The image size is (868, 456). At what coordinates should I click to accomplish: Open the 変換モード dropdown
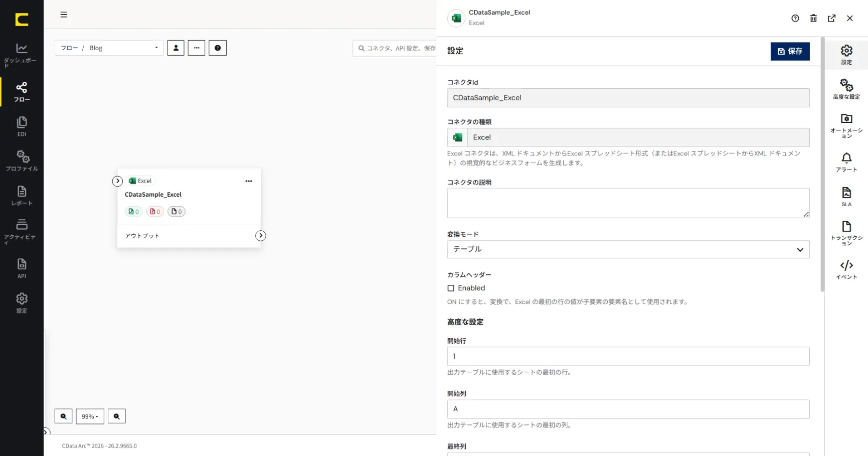tap(628, 249)
